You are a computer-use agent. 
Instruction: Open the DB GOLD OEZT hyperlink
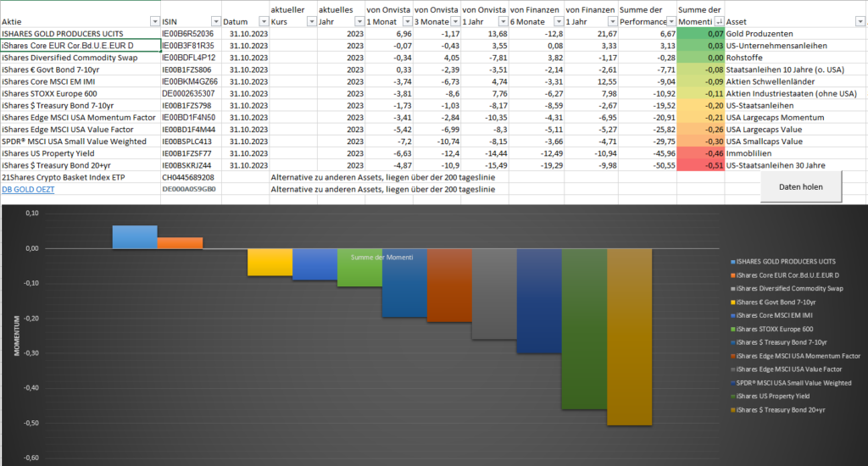tap(28, 189)
